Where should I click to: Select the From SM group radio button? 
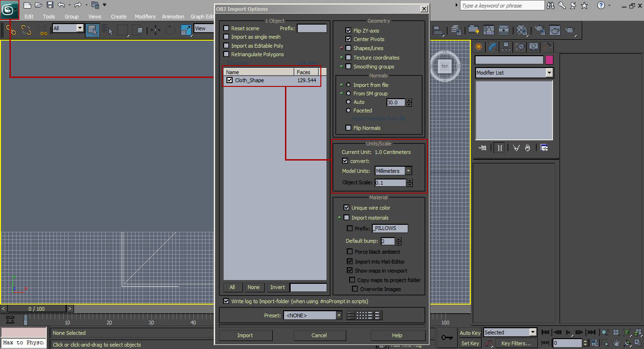pyautogui.click(x=348, y=94)
